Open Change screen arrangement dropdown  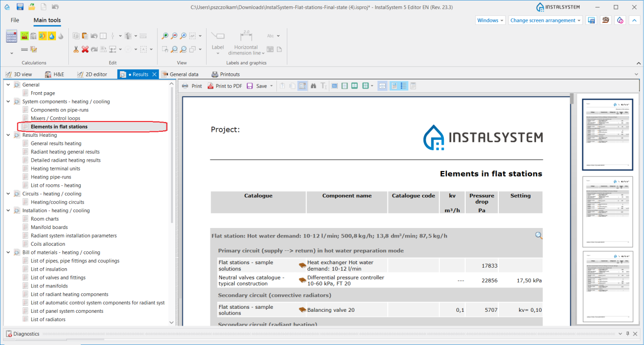[x=545, y=20]
